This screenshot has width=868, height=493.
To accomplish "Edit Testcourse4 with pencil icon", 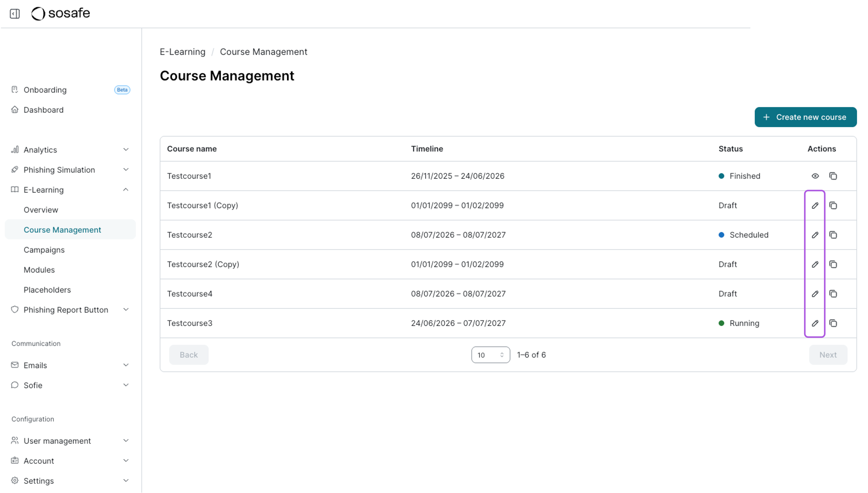I will coord(815,294).
